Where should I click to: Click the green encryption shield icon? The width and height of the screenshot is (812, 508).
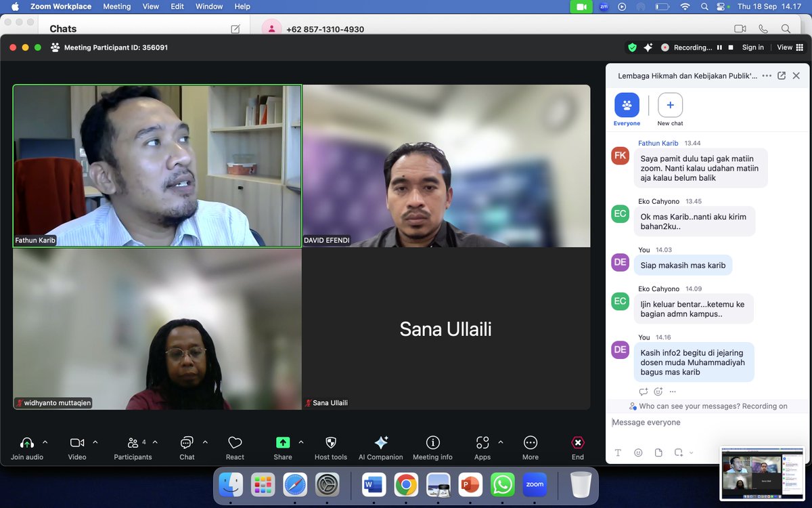tap(632, 47)
